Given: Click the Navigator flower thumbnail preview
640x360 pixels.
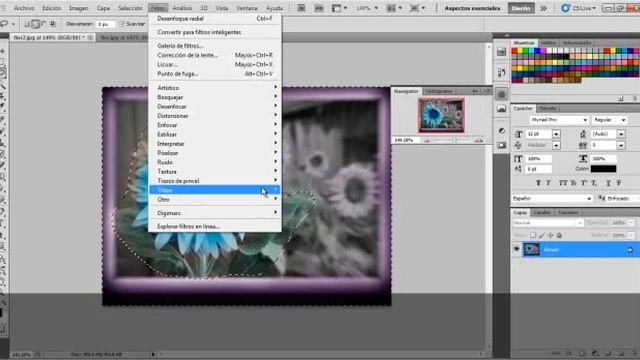Looking at the screenshot, I should (441, 115).
